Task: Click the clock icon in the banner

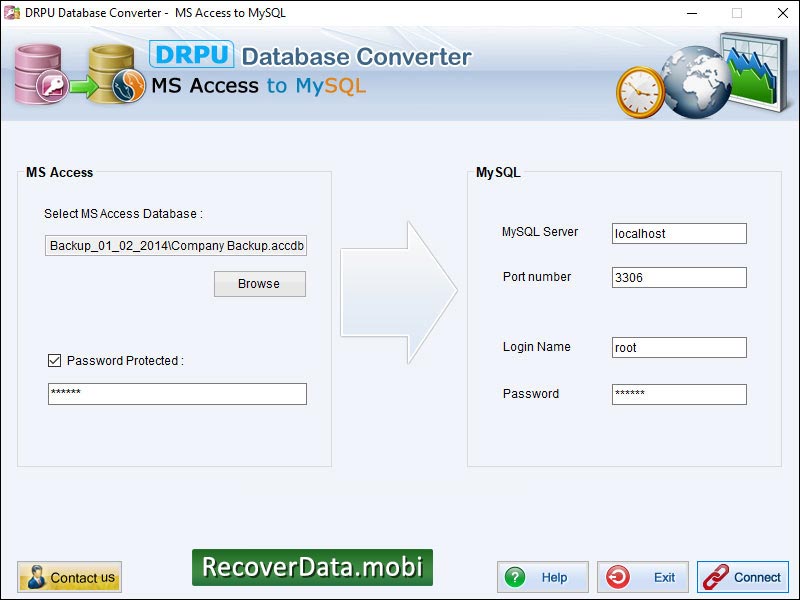Action: (641, 92)
